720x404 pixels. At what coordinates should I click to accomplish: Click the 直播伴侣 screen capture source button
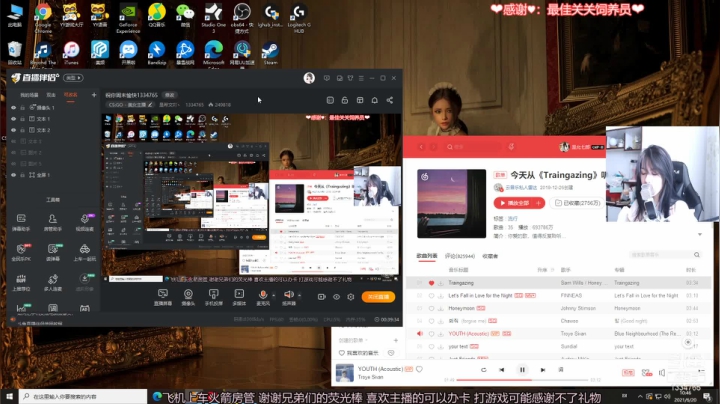tap(163, 297)
